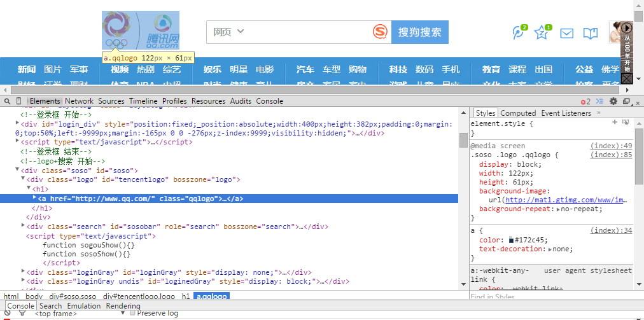
Task: Open the (index):34 source link
Action: coord(611,230)
